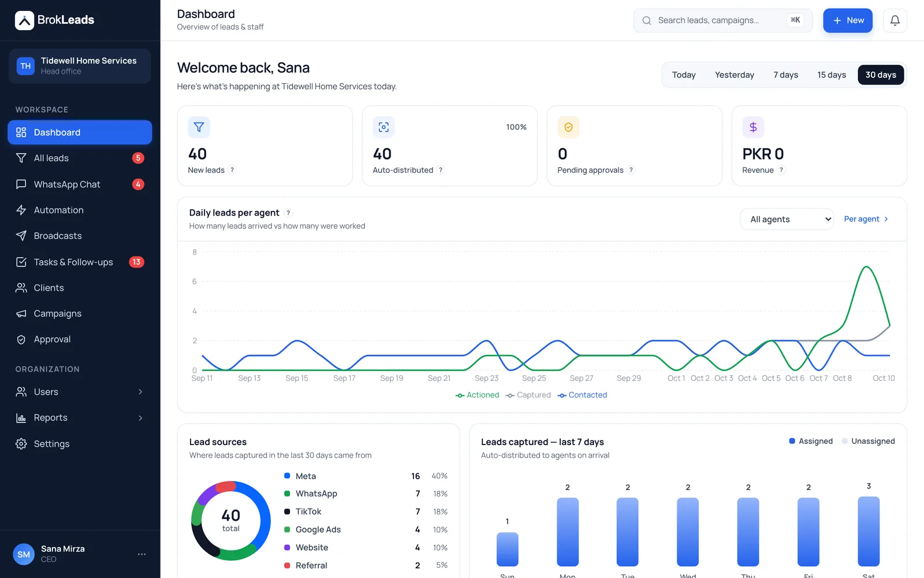
Task: Click the Sat bar in captured chart
Action: (869, 531)
